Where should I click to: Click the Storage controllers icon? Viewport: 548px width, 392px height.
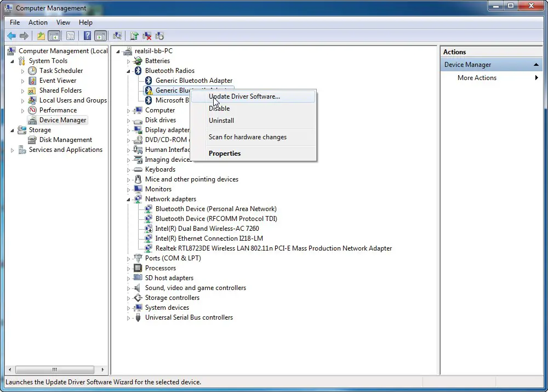(138, 298)
